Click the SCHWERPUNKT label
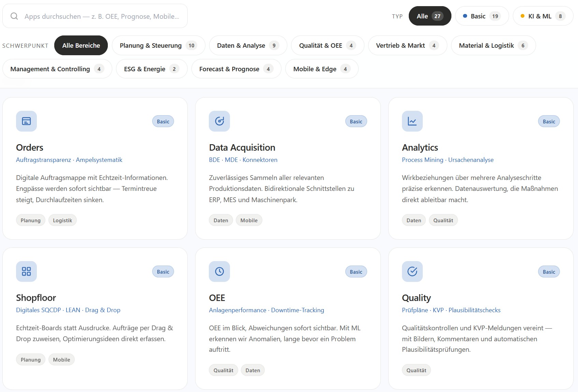 point(25,46)
